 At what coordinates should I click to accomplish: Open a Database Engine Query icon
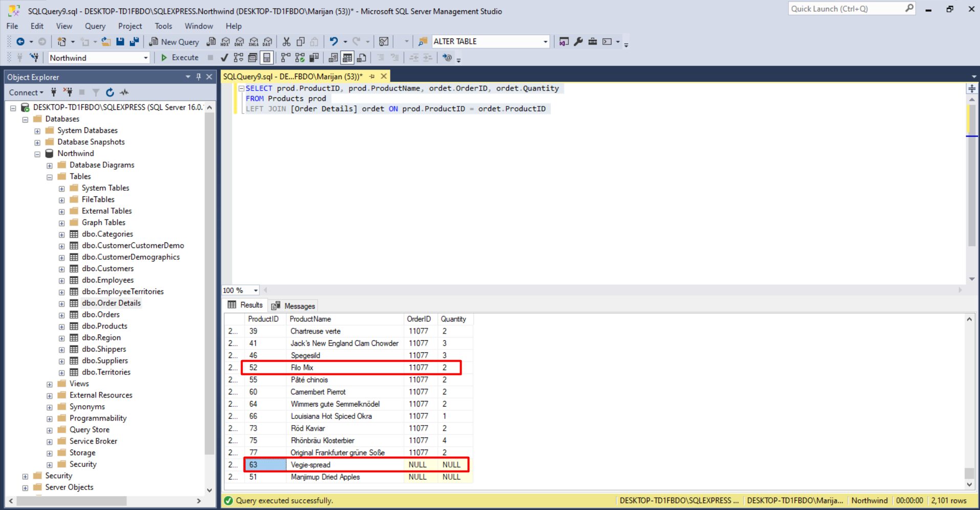[211, 41]
